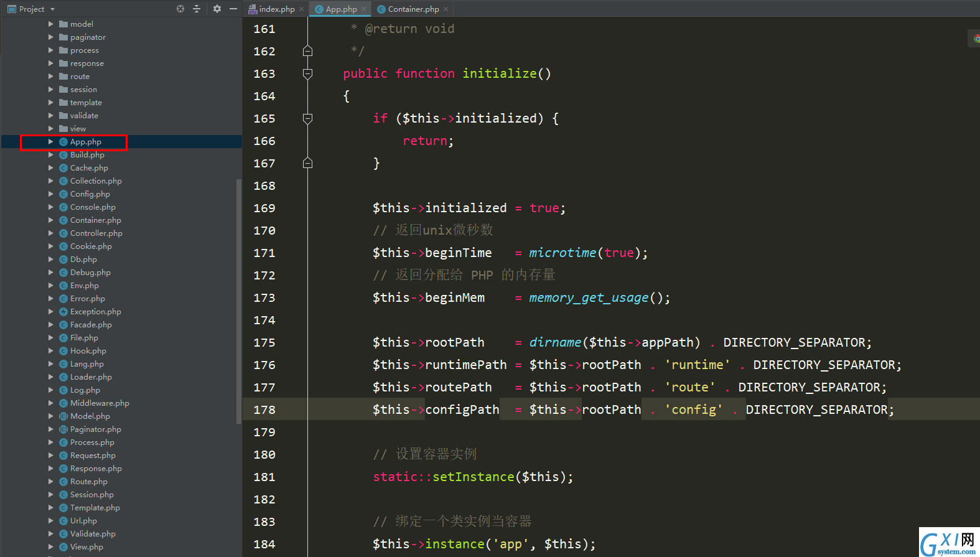The height and width of the screenshot is (557, 980).
Task: Open Middleware.php from the tree
Action: [x=100, y=403]
